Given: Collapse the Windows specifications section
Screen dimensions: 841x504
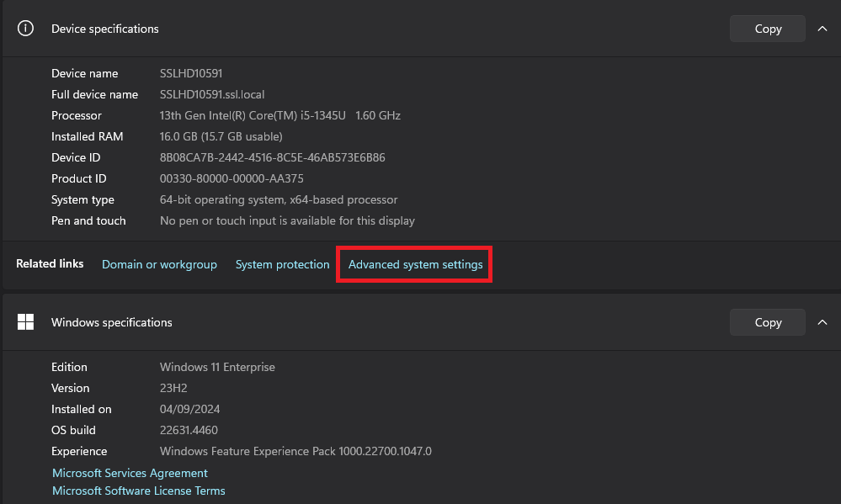Looking at the screenshot, I should (x=822, y=322).
